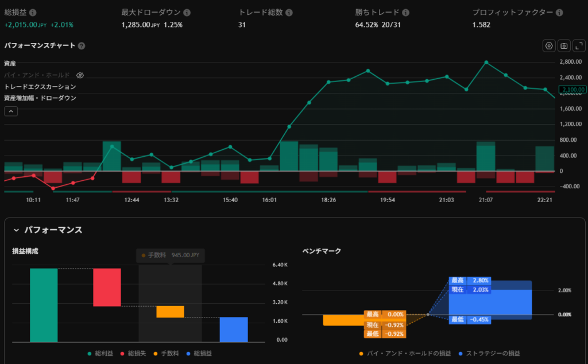Click the 2,100.00 price label on axis
This screenshot has height=364, width=588.
point(572,90)
